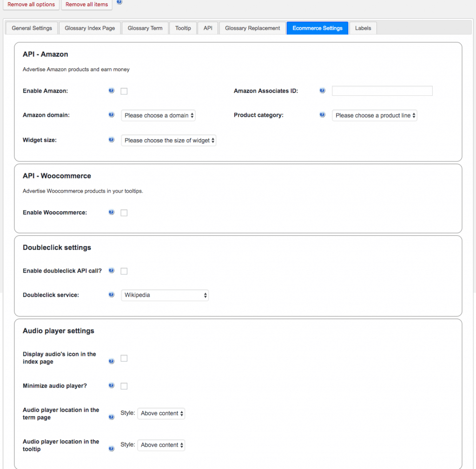Open help for Enable Woocommerce option
Viewport: 476px width, 469px height.
point(111,213)
